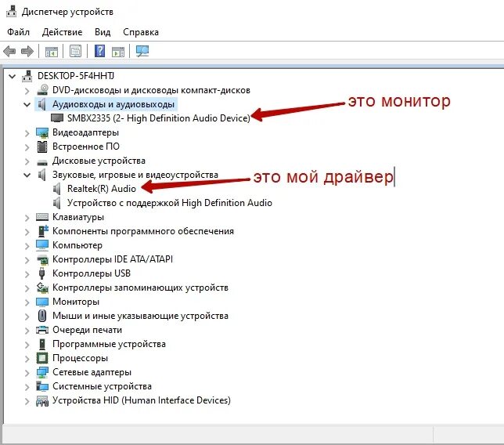Select the Realtek(R) Audio device

pos(102,189)
